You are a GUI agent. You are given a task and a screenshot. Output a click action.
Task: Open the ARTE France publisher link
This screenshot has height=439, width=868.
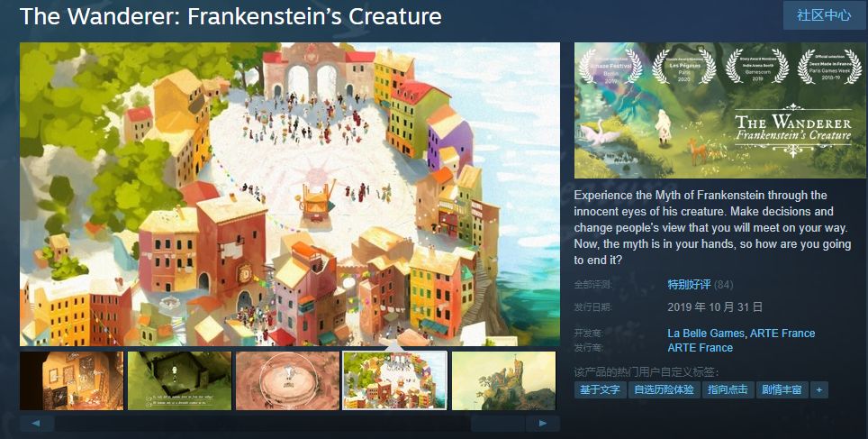pos(700,348)
